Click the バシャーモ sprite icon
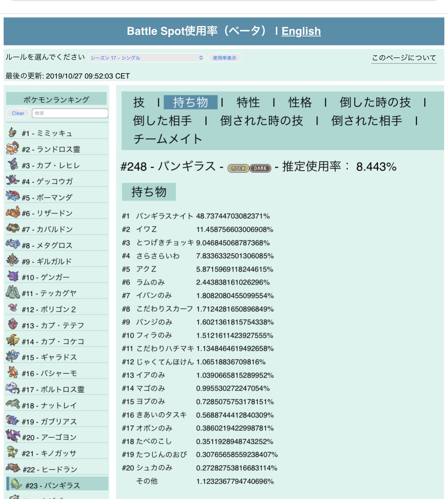The image size is (448, 499). tap(13, 372)
